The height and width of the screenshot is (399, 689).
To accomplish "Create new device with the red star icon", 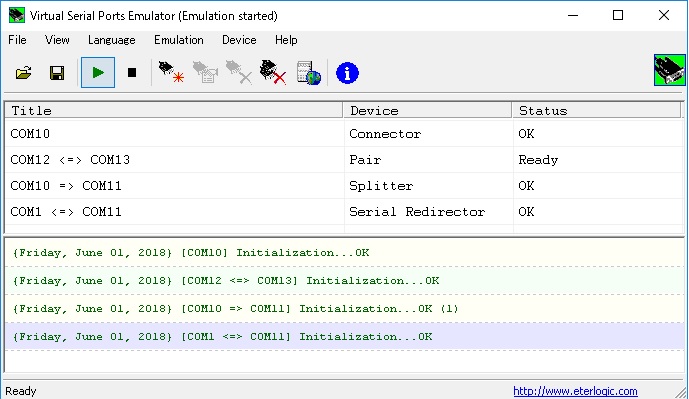I will (171, 73).
